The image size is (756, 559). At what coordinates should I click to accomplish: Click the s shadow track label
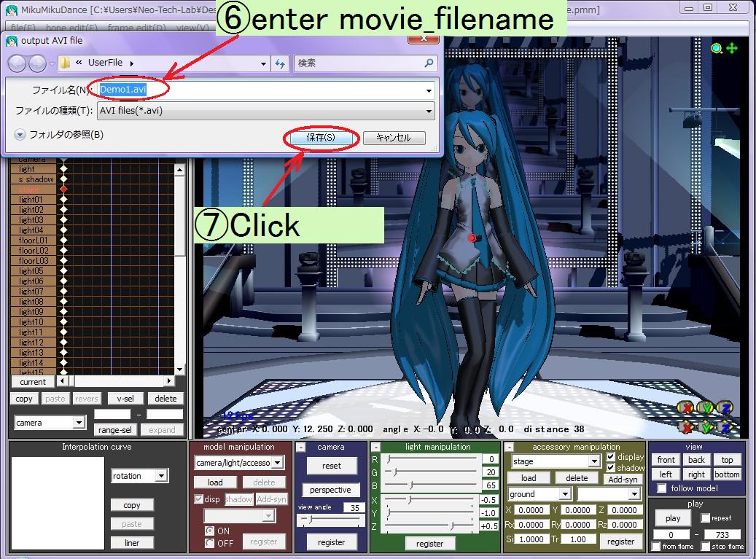pyautogui.click(x=33, y=179)
